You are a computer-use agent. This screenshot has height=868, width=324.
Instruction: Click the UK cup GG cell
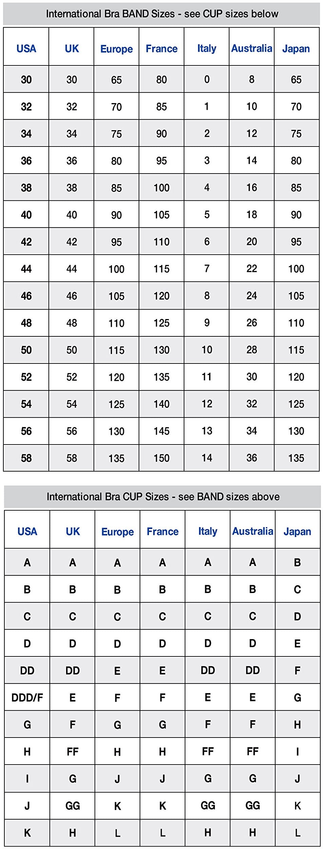pos(72,806)
